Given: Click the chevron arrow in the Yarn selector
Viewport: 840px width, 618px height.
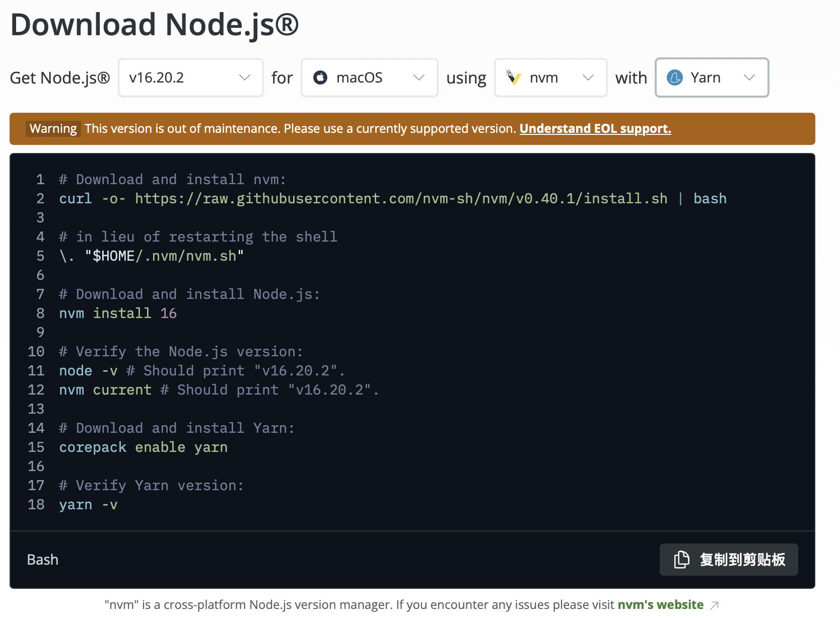Looking at the screenshot, I should click(749, 78).
